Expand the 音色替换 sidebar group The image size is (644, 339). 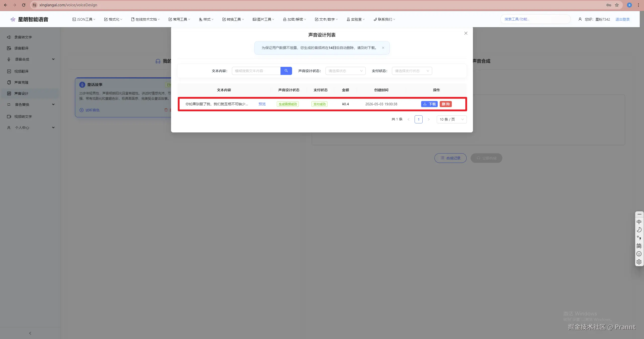[30, 105]
